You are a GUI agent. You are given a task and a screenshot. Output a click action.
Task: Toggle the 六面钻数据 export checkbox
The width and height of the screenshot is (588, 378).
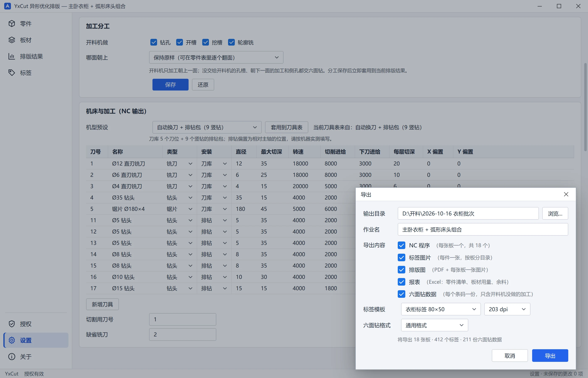[x=402, y=294]
